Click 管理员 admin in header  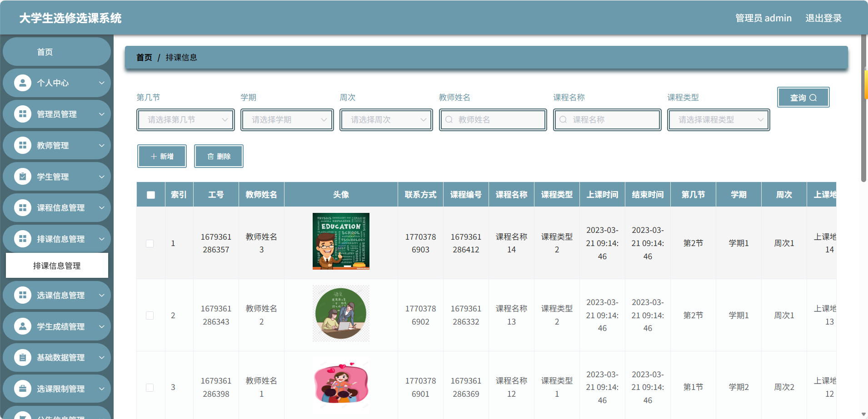(763, 18)
